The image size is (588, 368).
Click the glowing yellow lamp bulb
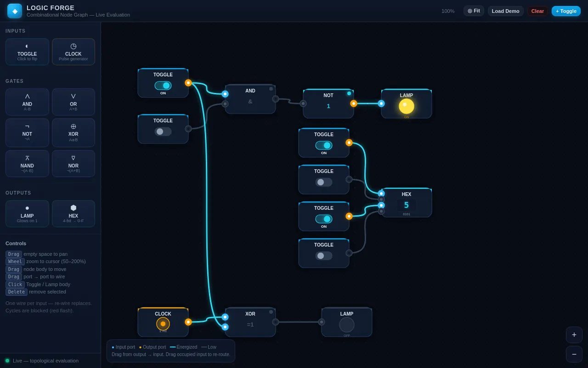point(407,106)
